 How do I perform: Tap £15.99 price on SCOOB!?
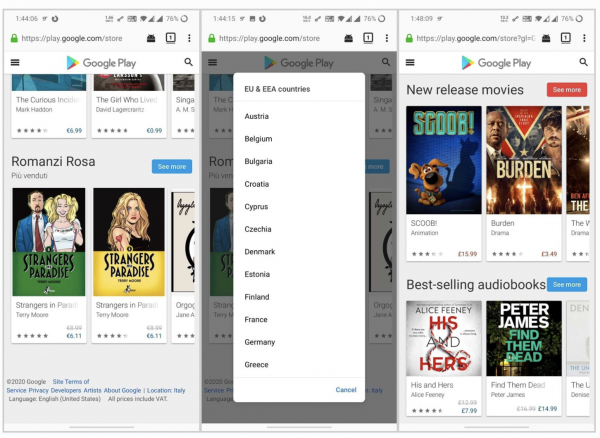point(467,254)
